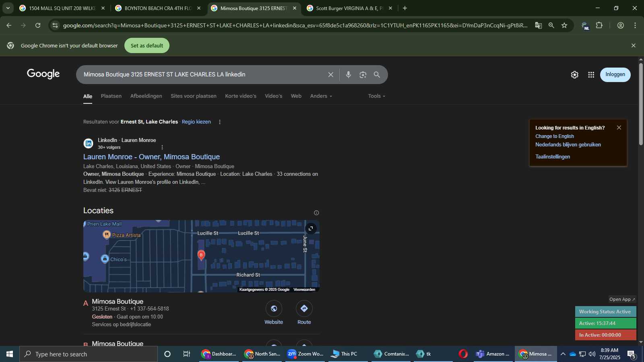Get Route to Mimosa Boutique listing A
Screen dimensions: 644x362
pyautogui.click(x=304, y=313)
